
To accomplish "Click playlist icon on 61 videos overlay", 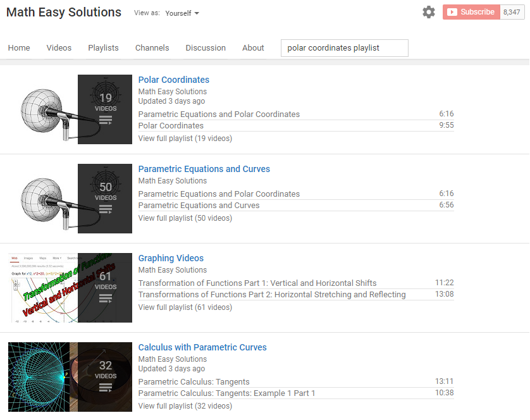I will (x=106, y=299).
